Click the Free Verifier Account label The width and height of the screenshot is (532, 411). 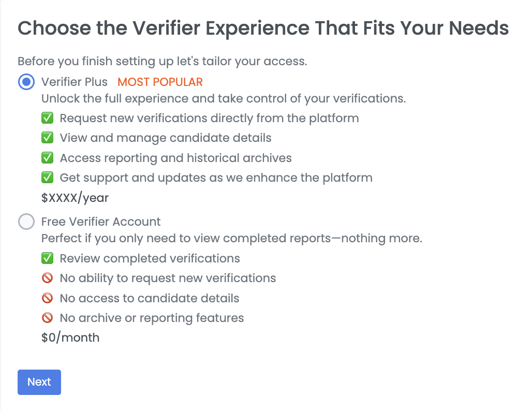coord(101,222)
